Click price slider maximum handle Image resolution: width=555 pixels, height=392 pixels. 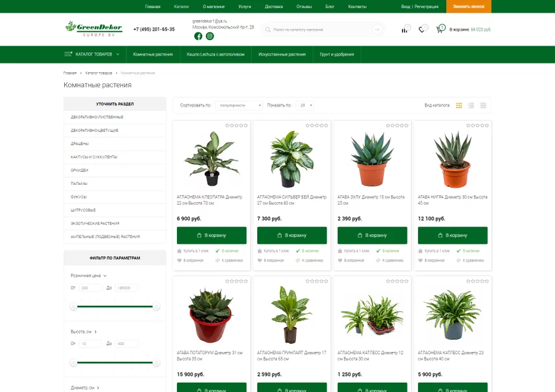click(x=156, y=306)
